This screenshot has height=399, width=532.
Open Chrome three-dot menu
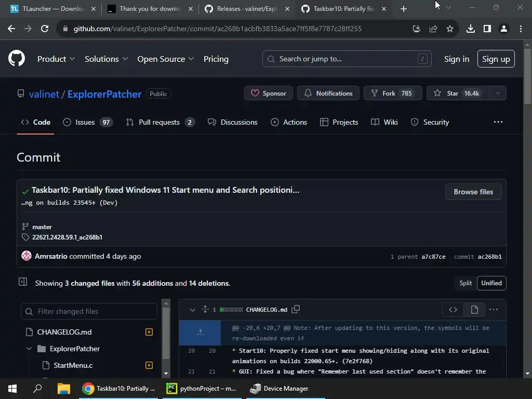pyautogui.click(x=521, y=29)
